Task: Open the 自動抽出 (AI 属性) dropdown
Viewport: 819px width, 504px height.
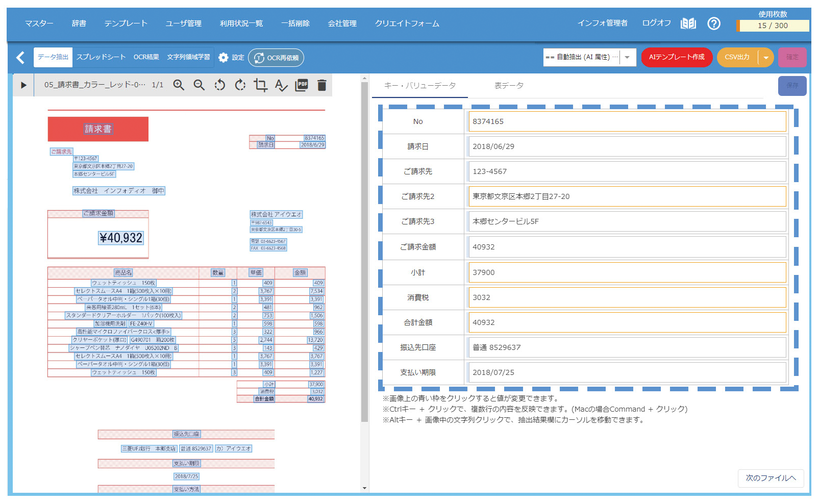Action: click(x=589, y=57)
